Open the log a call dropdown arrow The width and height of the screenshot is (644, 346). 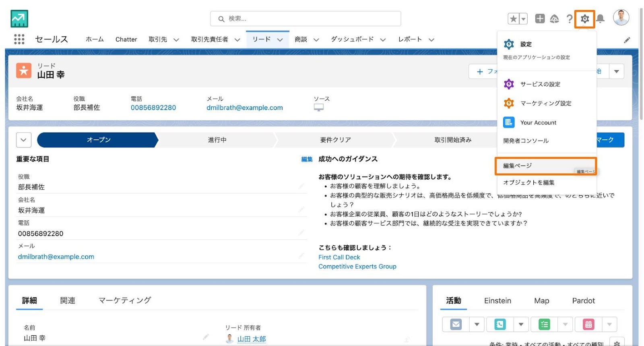point(521,324)
